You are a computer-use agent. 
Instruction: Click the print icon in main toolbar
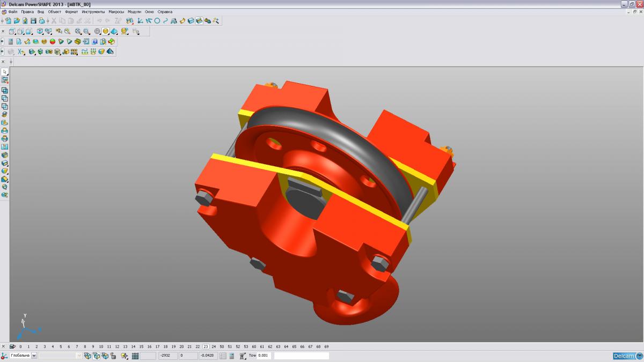[42, 21]
